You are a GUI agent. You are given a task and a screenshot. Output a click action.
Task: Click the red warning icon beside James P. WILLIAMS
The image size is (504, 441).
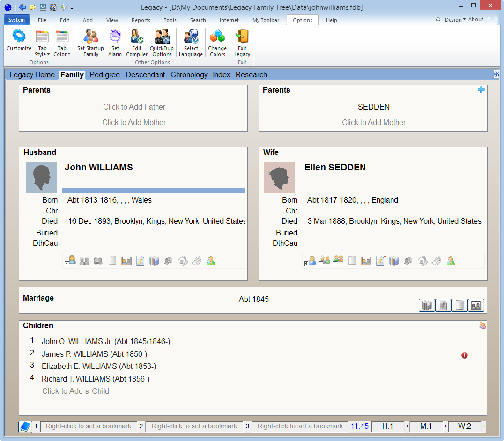tap(465, 355)
